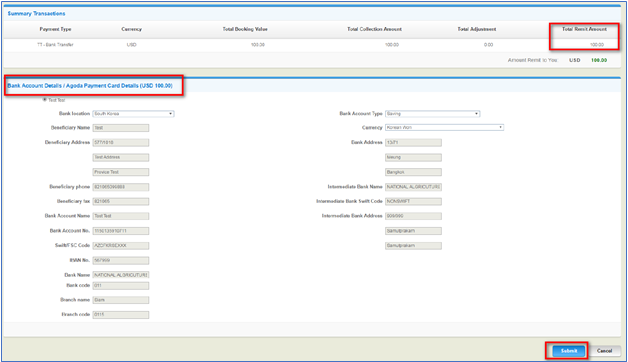The height and width of the screenshot is (362, 628).
Task: Click the Total Remit Amount column header
Action: tap(584, 29)
